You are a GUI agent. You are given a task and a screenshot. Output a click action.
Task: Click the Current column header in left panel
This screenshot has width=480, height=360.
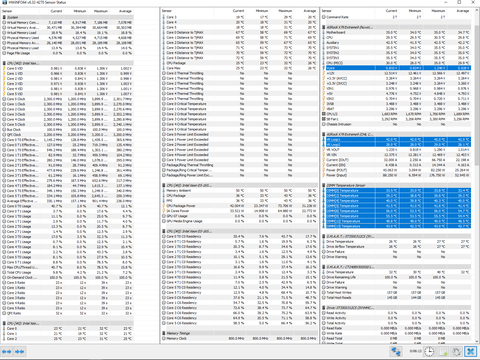click(56, 11)
